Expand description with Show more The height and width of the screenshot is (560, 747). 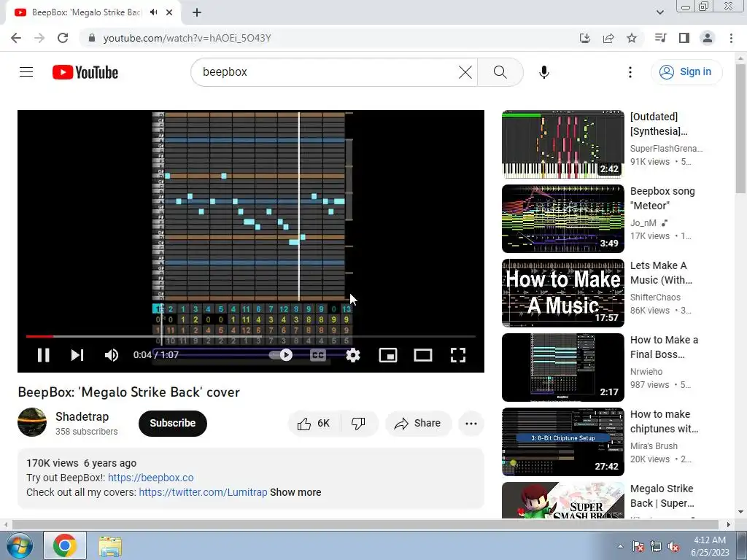click(295, 492)
